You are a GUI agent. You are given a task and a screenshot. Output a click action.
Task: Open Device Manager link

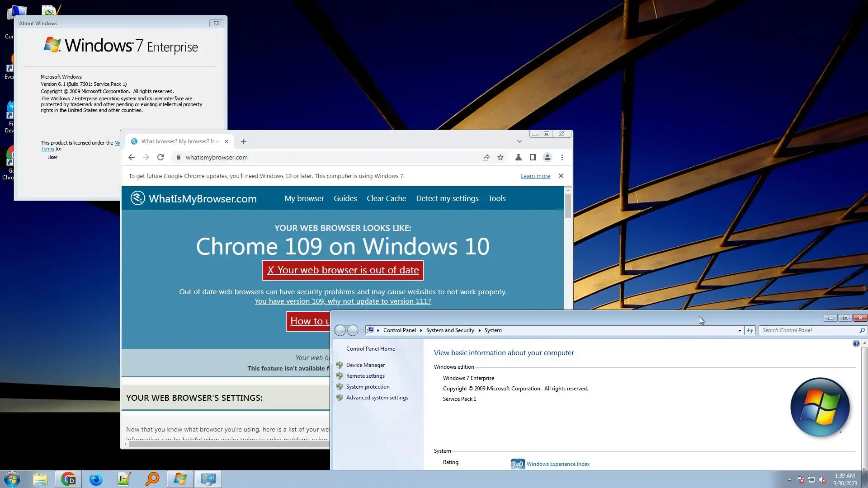[x=365, y=365]
